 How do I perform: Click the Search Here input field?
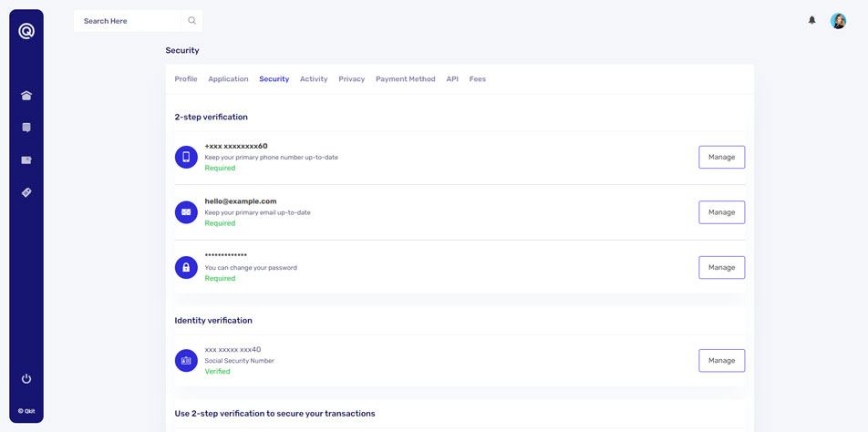(128, 21)
